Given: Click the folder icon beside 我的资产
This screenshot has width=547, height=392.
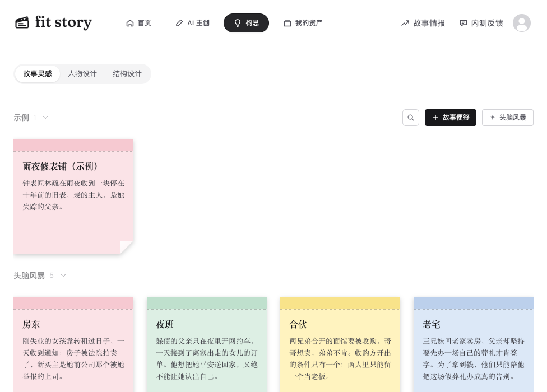Looking at the screenshot, I should tap(288, 23).
